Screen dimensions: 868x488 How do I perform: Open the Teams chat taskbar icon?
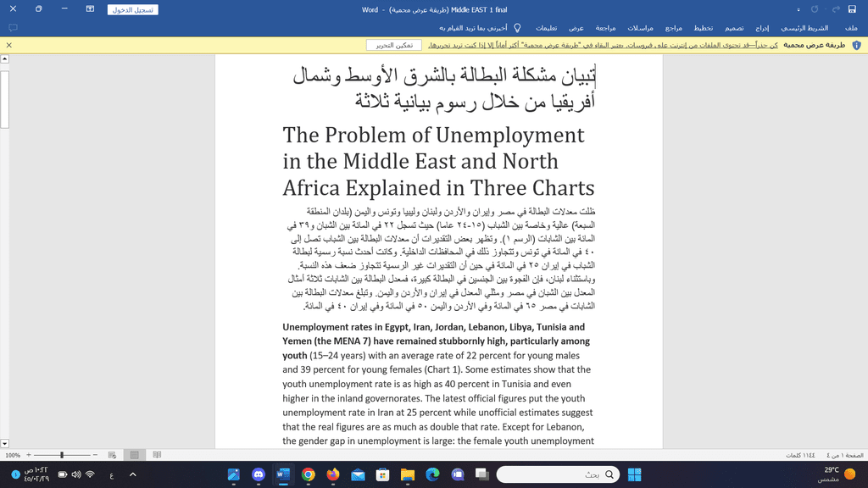(457, 474)
